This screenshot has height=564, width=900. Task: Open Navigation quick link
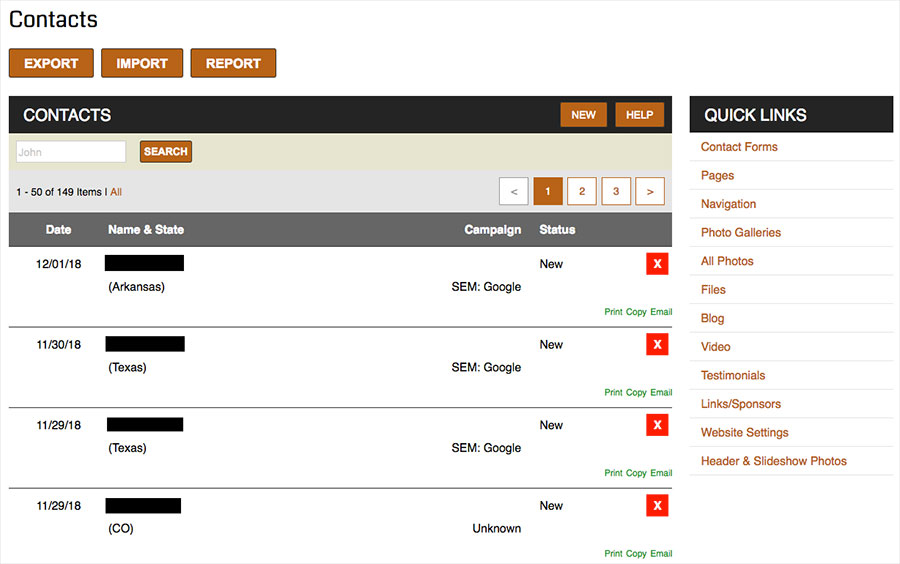[x=728, y=204]
